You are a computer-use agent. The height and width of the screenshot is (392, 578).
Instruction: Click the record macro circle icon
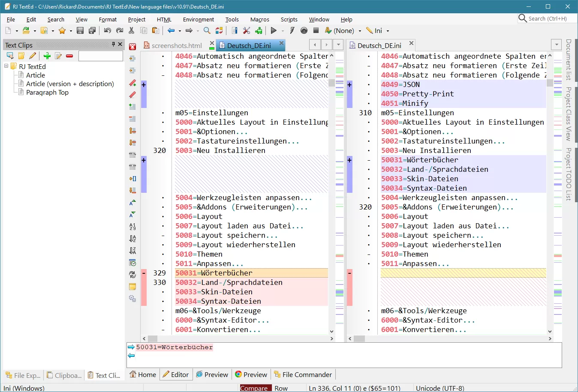[304, 30]
